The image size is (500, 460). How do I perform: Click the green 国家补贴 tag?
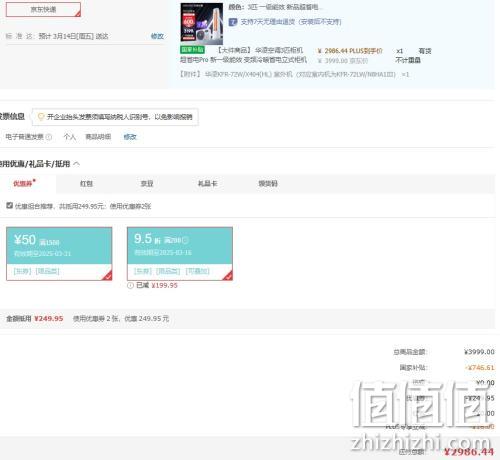click(x=192, y=50)
